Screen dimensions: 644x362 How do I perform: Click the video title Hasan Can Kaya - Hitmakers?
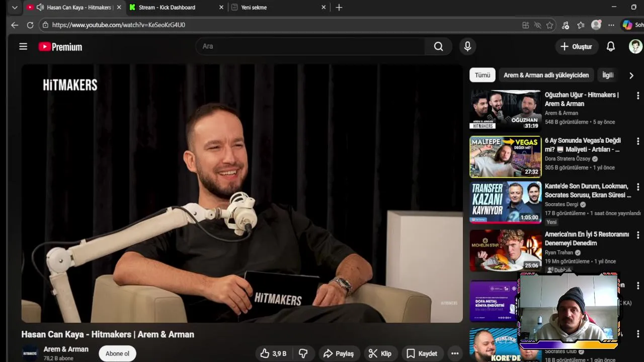tap(108, 334)
